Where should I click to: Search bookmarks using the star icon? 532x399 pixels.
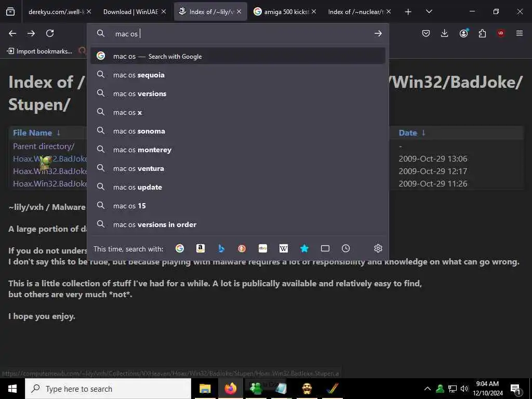point(304,249)
